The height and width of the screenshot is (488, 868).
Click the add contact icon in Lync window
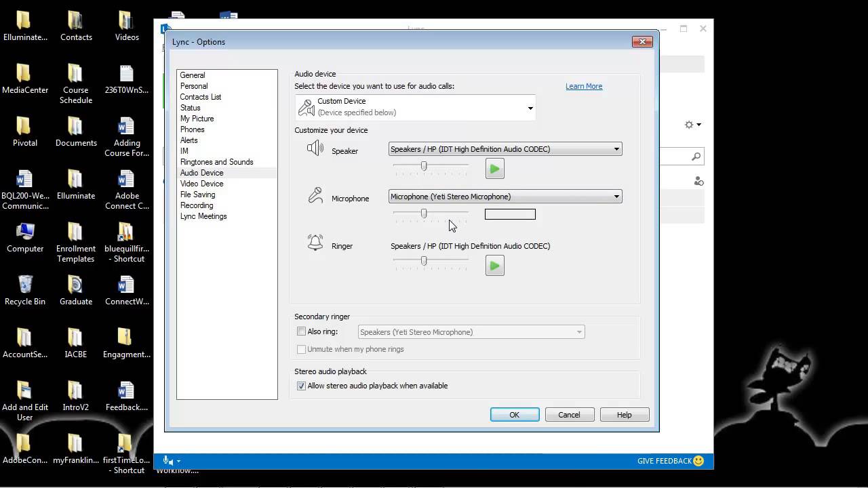click(698, 181)
